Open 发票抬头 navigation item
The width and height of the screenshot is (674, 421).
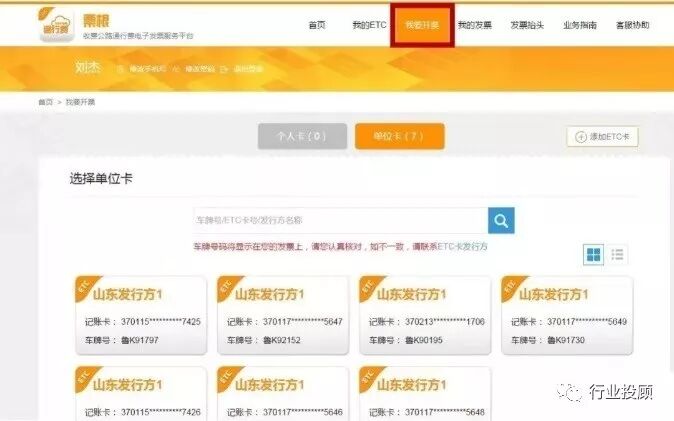tap(527, 25)
